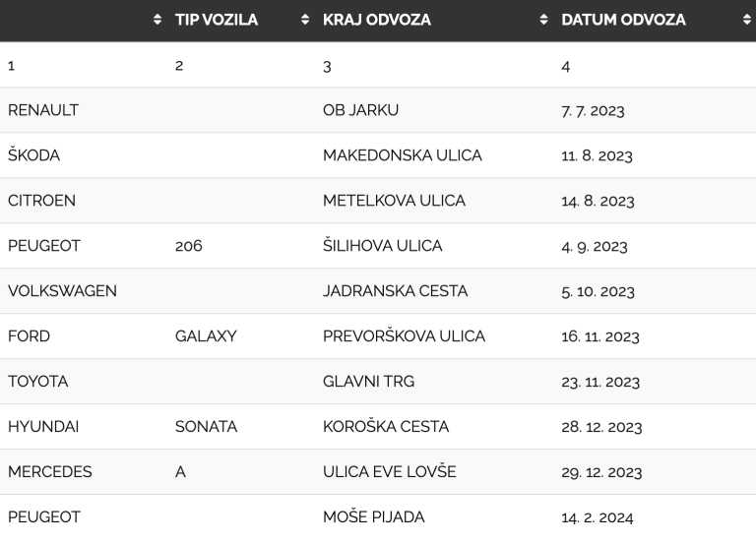Click the 206 vehicle type cell
756x544 pixels.
[189, 246]
